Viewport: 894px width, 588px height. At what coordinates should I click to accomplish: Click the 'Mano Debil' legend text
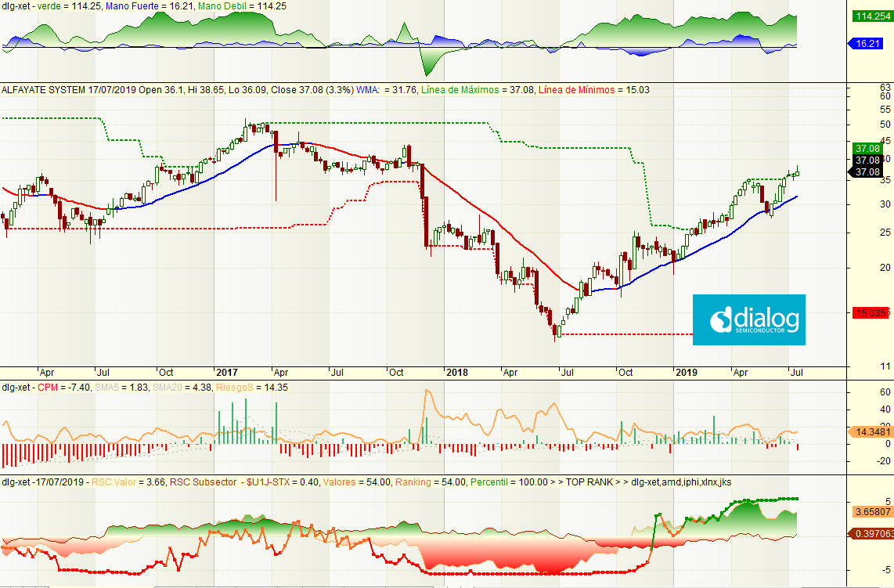click(222, 6)
